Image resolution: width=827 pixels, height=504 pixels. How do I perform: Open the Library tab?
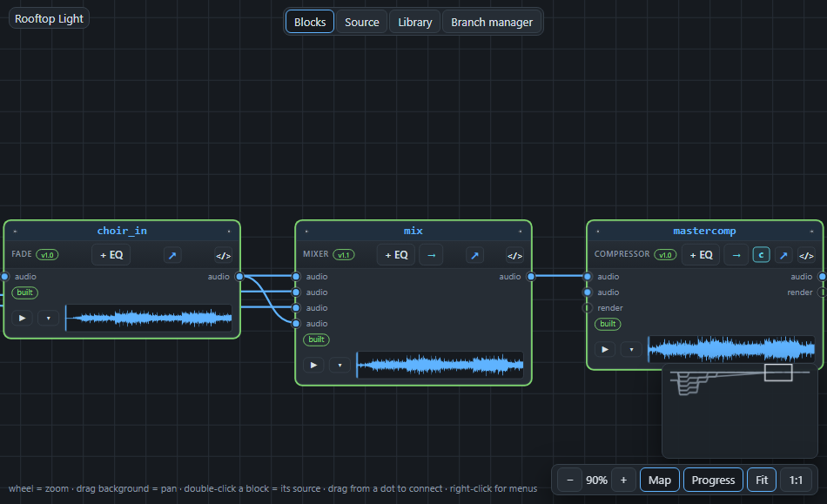(x=414, y=22)
